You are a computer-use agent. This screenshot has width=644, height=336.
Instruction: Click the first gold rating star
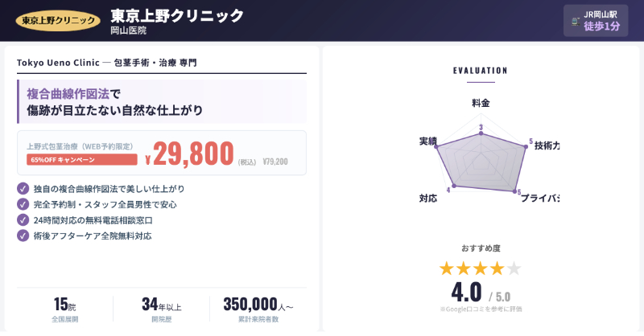click(446, 268)
